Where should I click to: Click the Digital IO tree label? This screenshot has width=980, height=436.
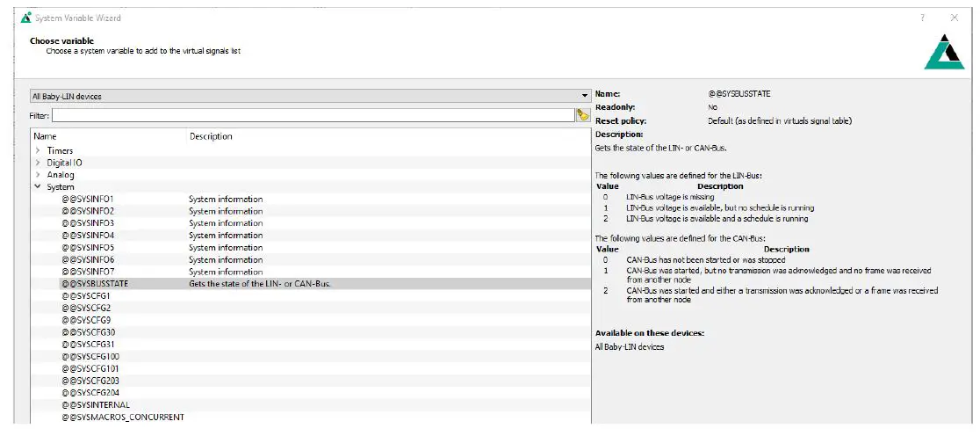[x=64, y=163]
